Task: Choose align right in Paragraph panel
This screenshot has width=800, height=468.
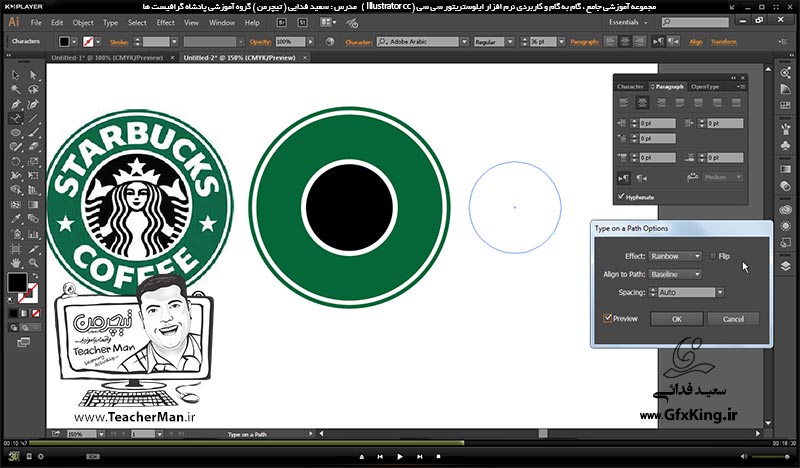Action: 661,103
